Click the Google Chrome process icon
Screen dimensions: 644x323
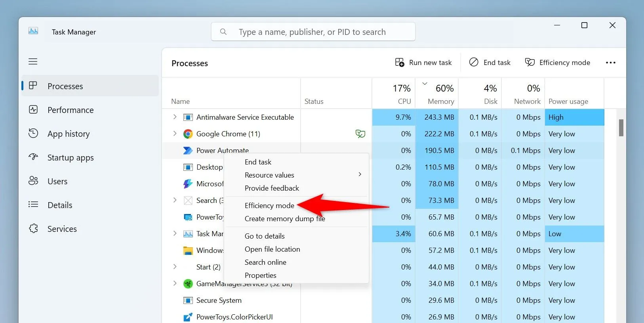[188, 134]
